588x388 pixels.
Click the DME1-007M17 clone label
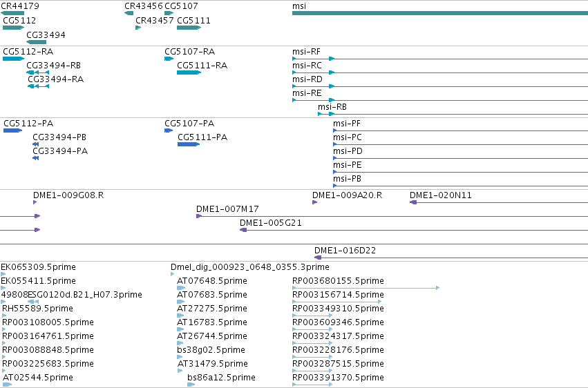click(x=227, y=209)
